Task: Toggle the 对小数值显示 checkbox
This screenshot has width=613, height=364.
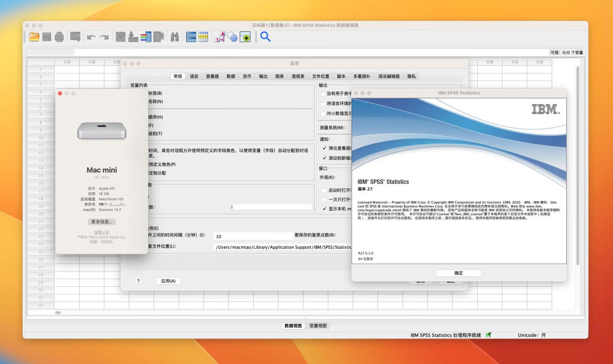Action: (323, 114)
